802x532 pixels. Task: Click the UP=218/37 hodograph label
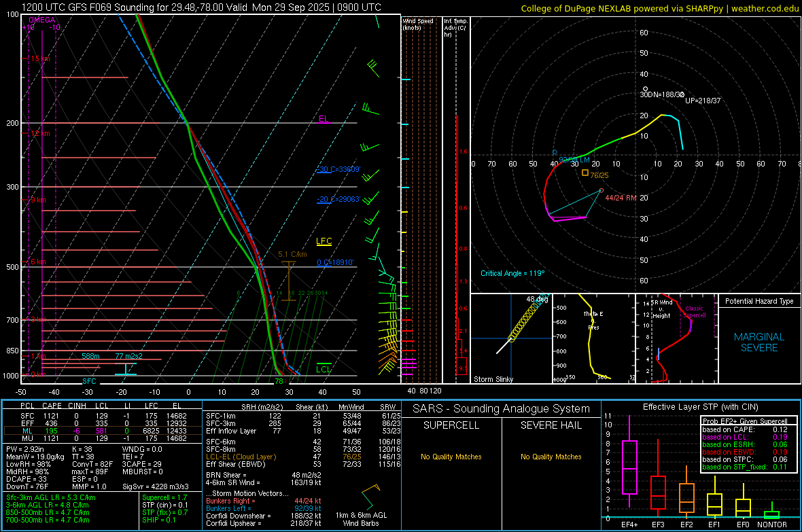click(703, 101)
